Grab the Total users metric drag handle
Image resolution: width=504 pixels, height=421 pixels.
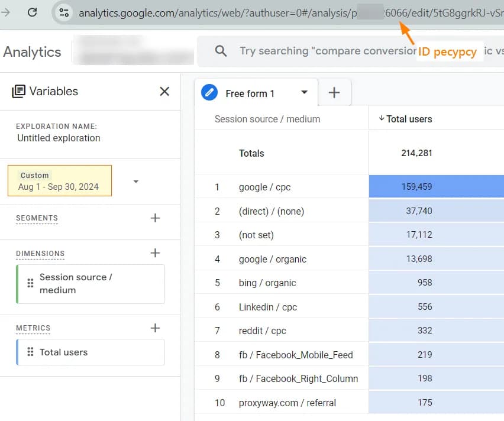30,352
